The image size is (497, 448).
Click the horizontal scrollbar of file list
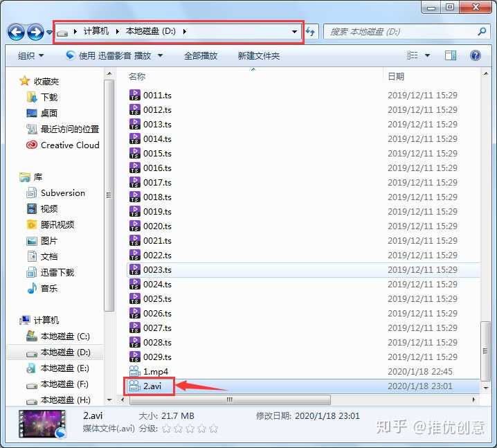coord(230,400)
